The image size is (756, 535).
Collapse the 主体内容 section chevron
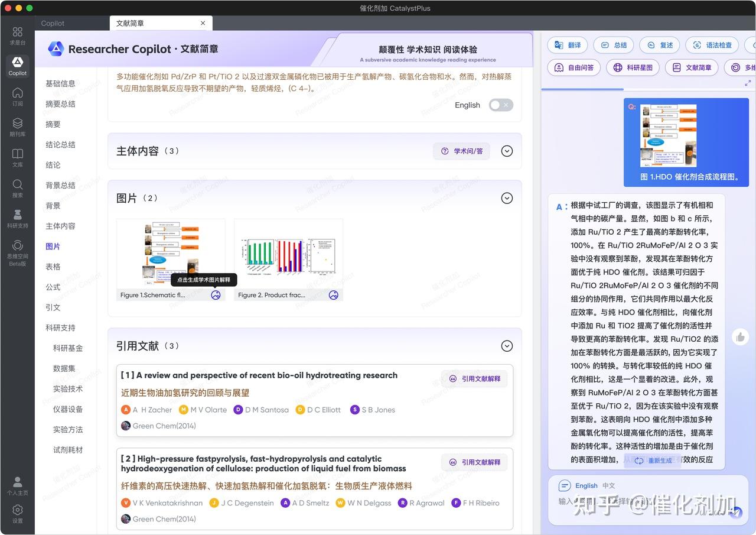point(507,151)
